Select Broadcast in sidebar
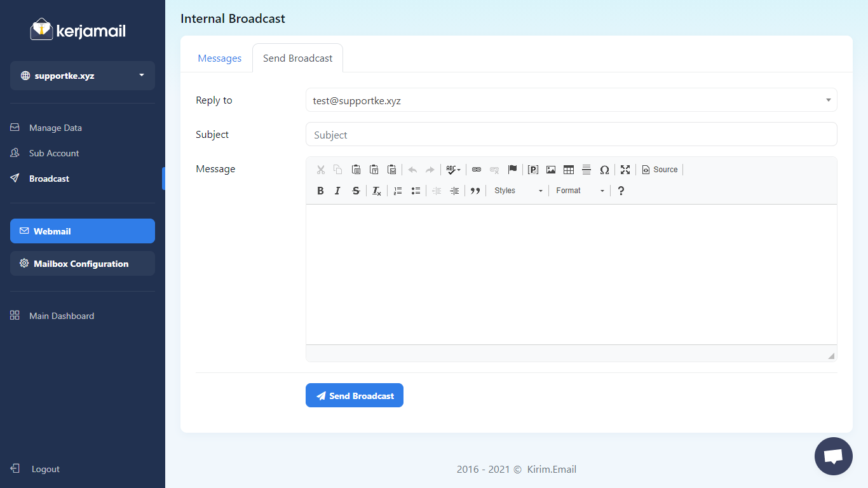Viewport: 868px width, 488px height. click(49, 179)
